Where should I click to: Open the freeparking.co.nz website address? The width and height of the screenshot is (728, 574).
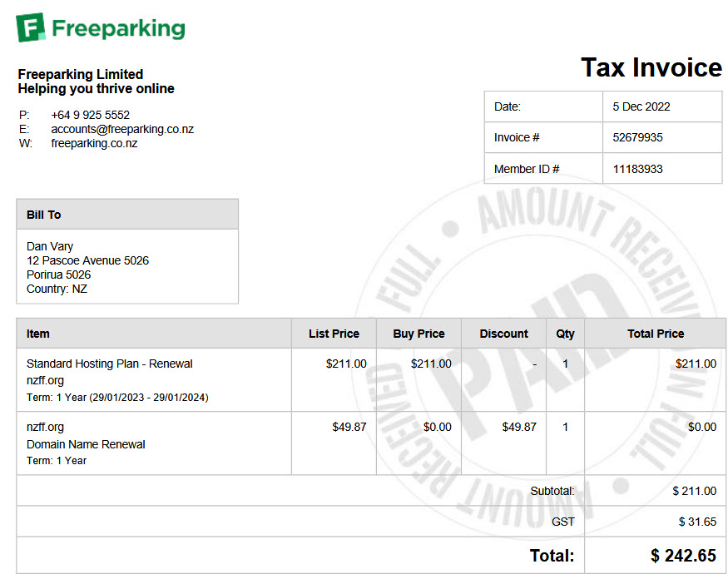pyautogui.click(x=94, y=143)
